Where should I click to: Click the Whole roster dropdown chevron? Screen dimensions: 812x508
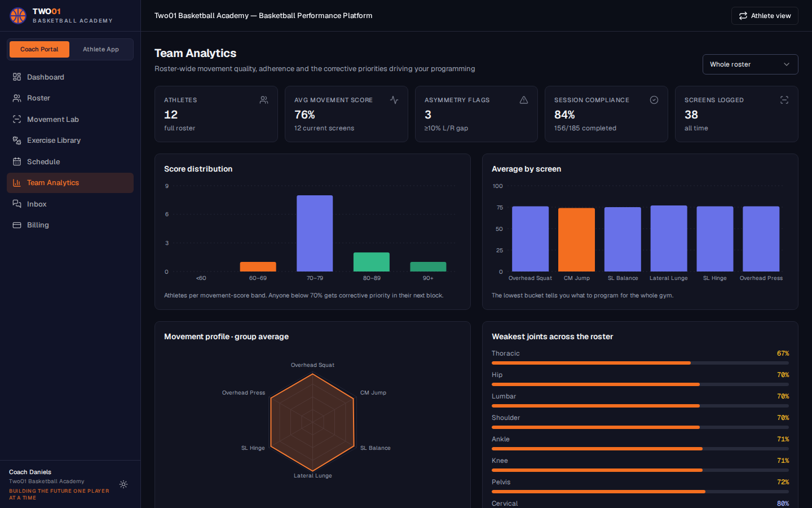click(x=787, y=64)
